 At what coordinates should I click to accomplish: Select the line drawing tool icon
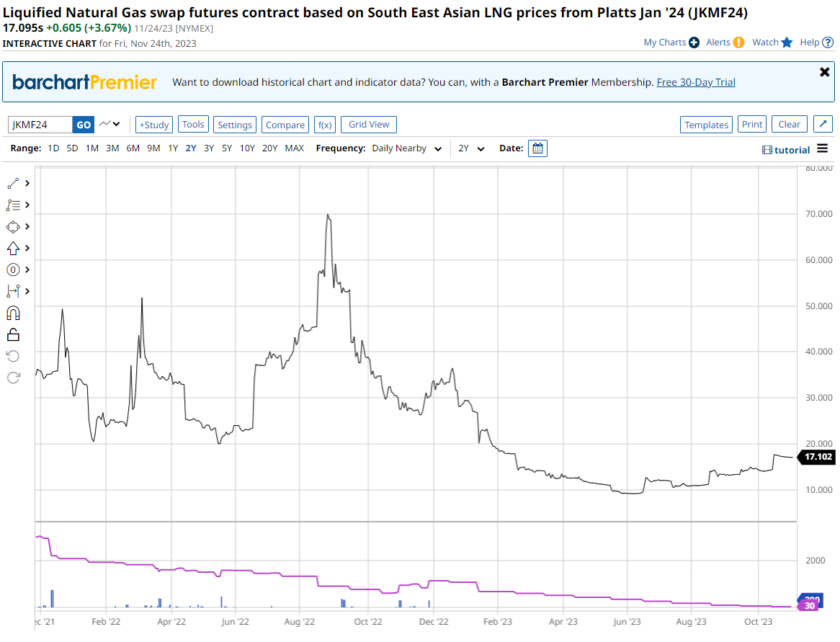click(13, 183)
